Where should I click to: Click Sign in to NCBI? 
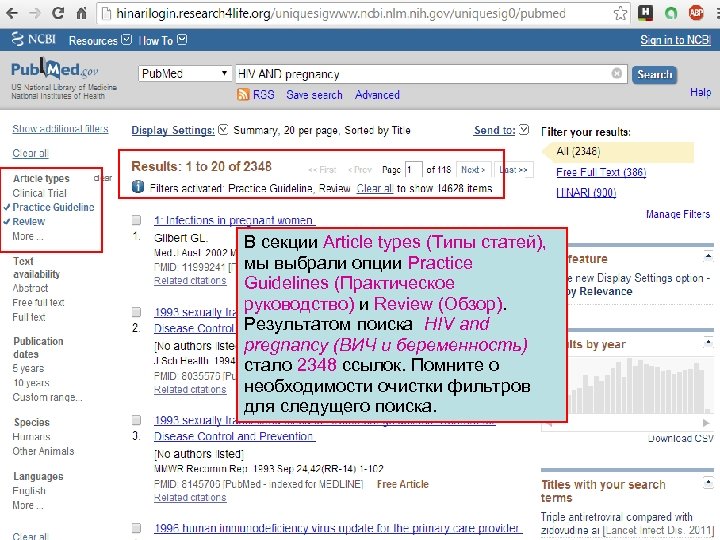click(x=675, y=40)
